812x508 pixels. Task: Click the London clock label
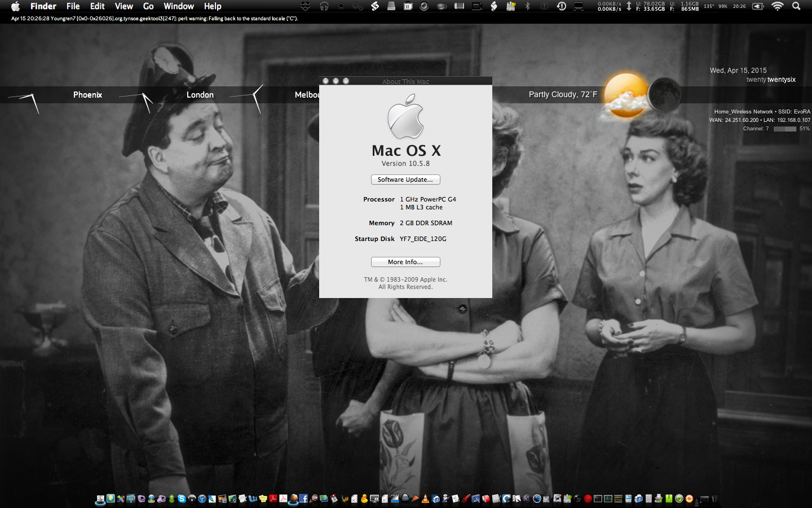pos(200,95)
